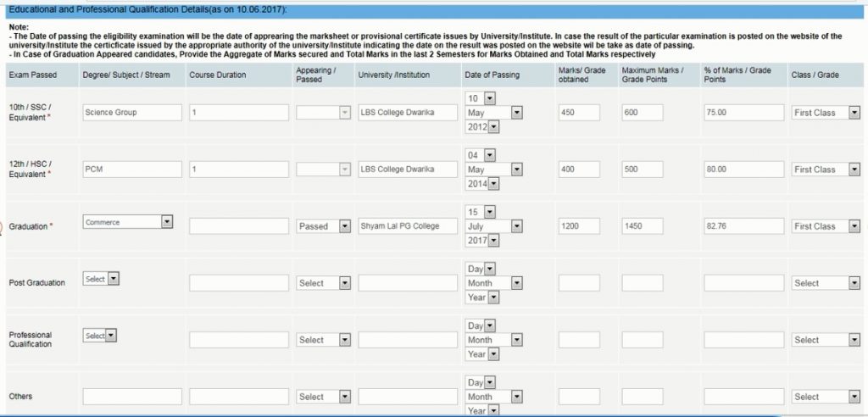Open the Post Graduation degree Select dropdown
The height and width of the screenshot is (417, 868).
(102, 279)
